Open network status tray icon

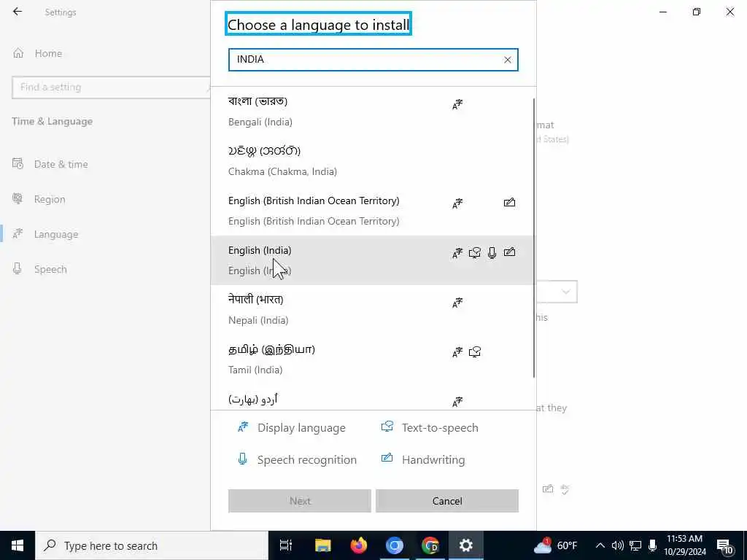coord(635,545)
